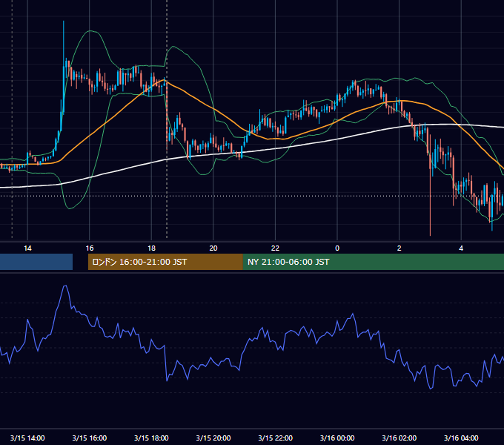Click the NY 21:00-06:00 JST session bar
504x445 pixels.
pos(374,262)
